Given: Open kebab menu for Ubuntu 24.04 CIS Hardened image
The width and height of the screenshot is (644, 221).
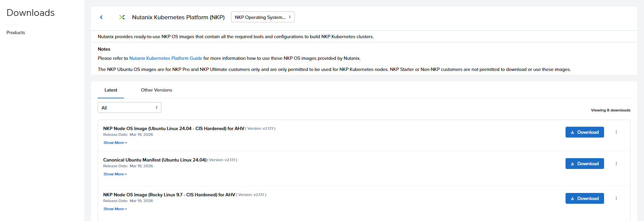Looking at the screenshot, I should point(616,132).
